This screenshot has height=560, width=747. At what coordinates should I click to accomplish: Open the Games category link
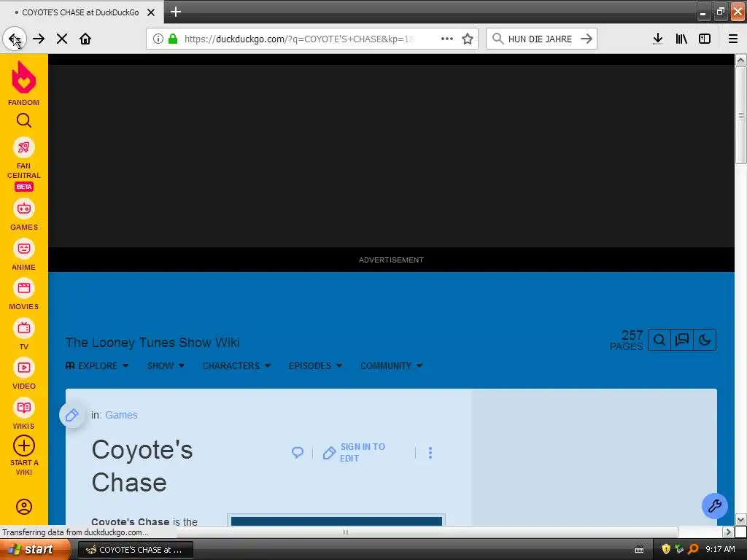tap(121, 415)
